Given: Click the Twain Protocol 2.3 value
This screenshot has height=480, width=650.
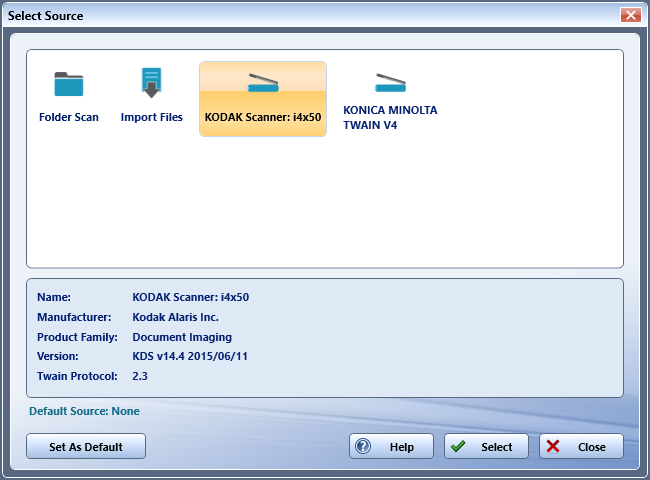Looking at the screenshot, I should click(x=140, y=376).
